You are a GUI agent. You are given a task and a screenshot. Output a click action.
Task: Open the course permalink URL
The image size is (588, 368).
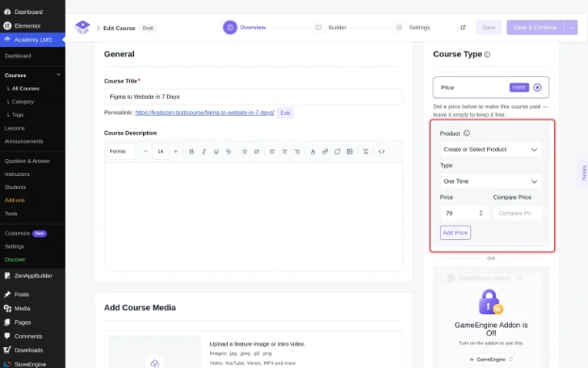click(x=204, y=112)
